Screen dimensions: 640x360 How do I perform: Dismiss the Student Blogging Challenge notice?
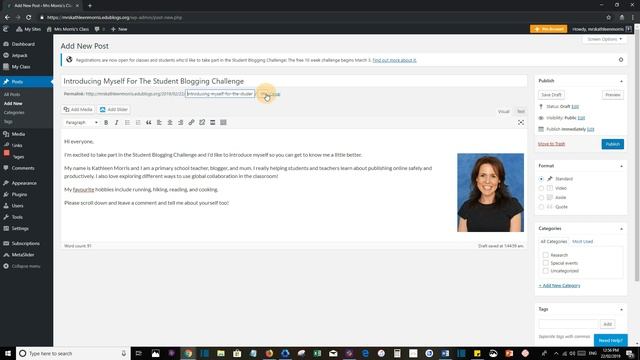pos(621,60)
